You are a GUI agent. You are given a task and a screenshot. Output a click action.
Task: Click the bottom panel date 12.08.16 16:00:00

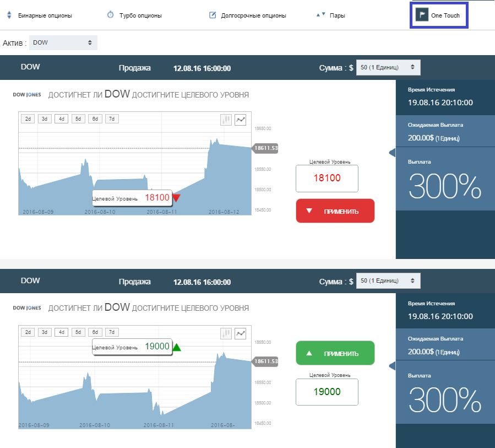(202, 282)
